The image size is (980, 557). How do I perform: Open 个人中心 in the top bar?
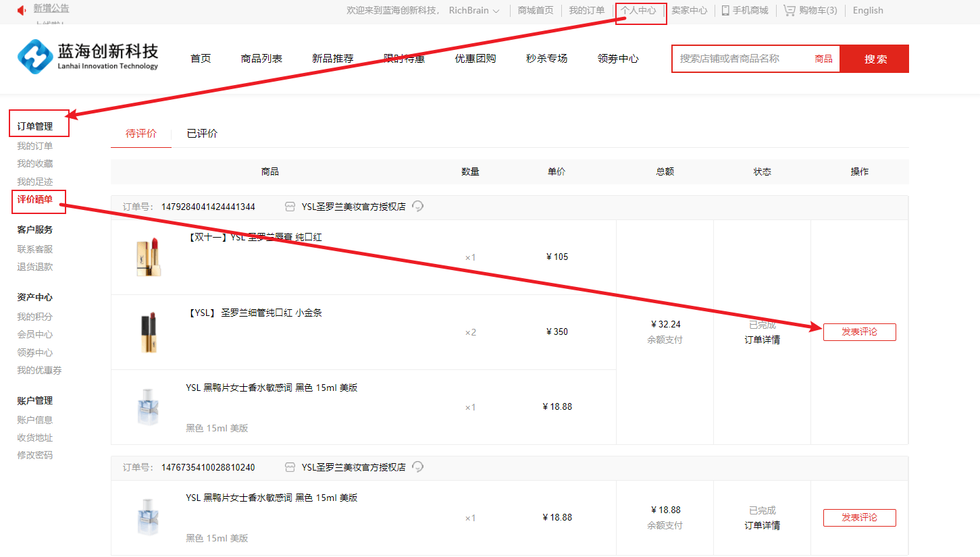tap(638, 10)
